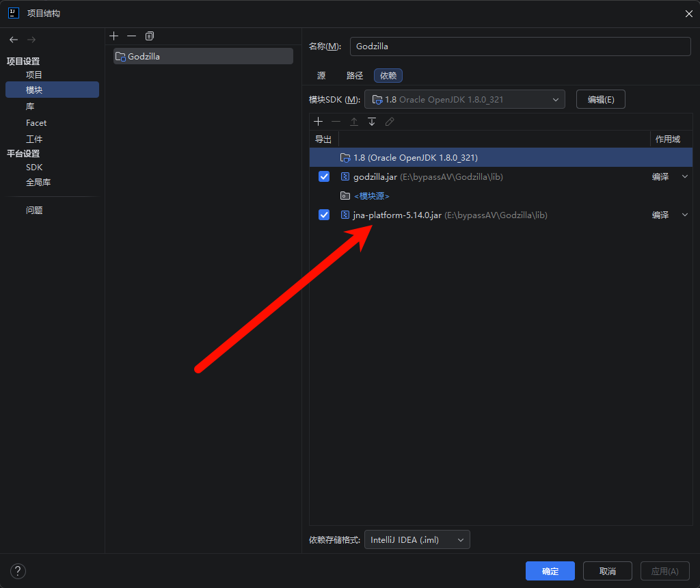The image size is (700, 588).
Task: Click the jna-platform jar library icon
Action: [x=345, y=215]
